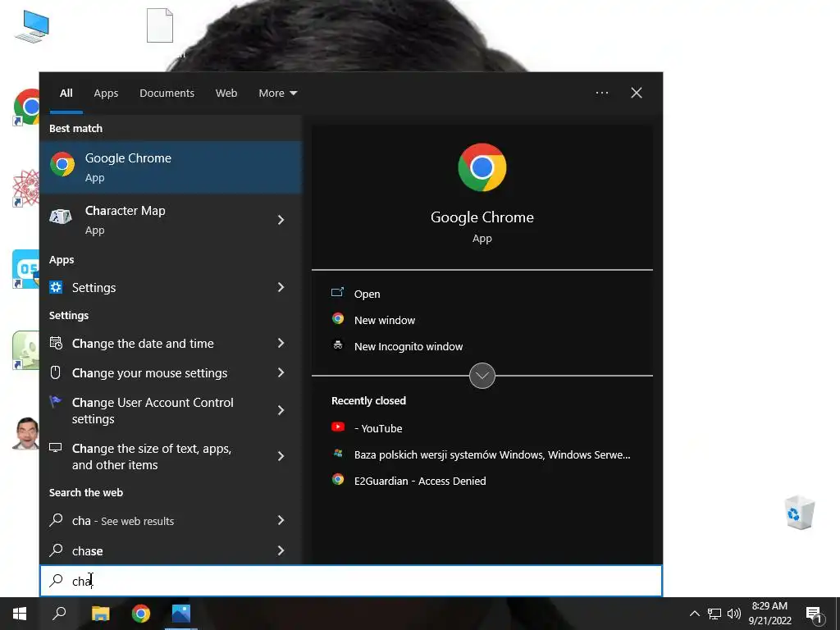Click the taskbar Search magnifier icon
Viewport: 840px width, 630px height.
[59, 614]
